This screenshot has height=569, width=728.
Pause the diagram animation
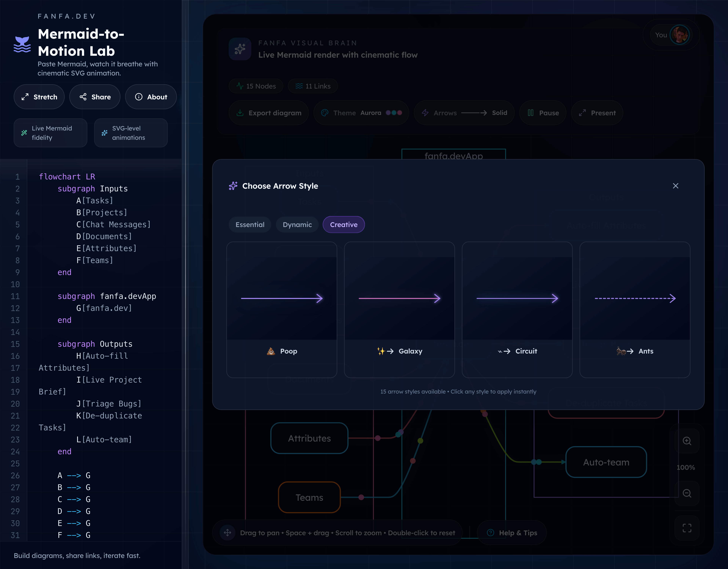click(x=543, y=113)
